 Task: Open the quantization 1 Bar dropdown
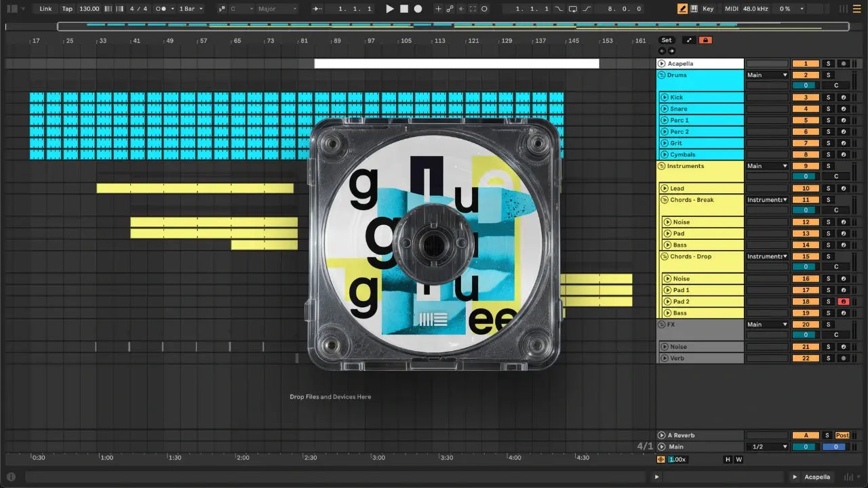click(x=191, y=9)
